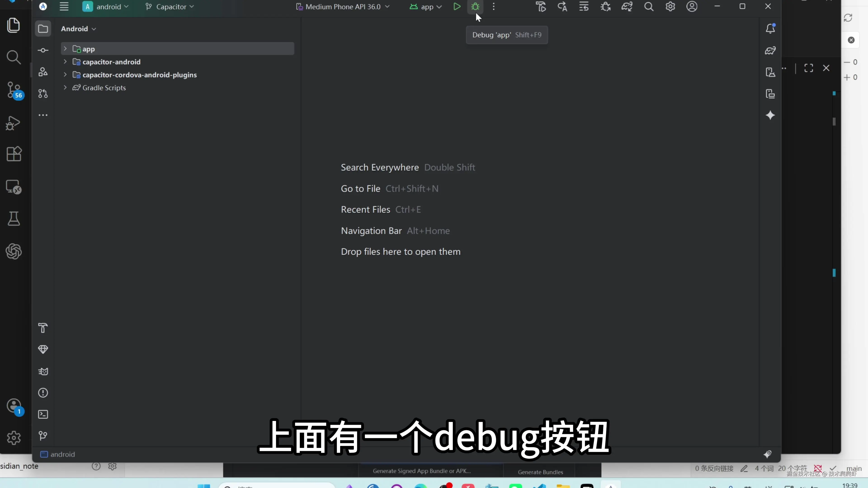Open the Logcat cat-face tool window
This screenshot has height=488, width=868.
click(43, 371)
